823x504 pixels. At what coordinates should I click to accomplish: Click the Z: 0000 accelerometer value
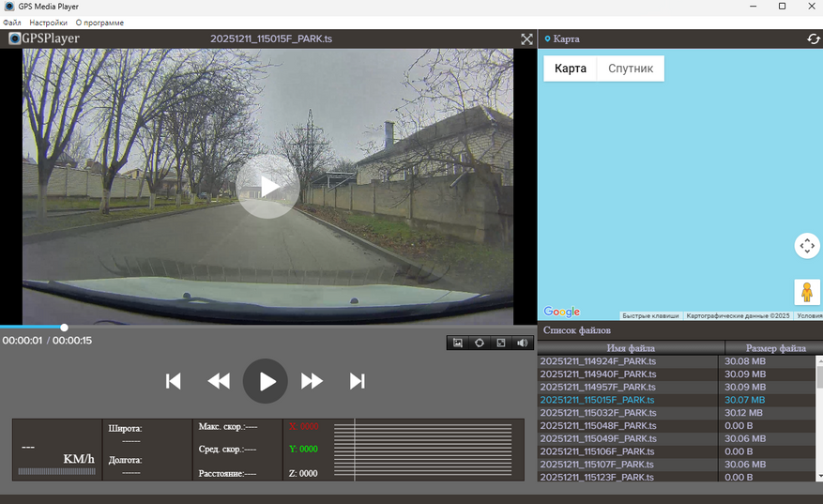pos(303,474)
